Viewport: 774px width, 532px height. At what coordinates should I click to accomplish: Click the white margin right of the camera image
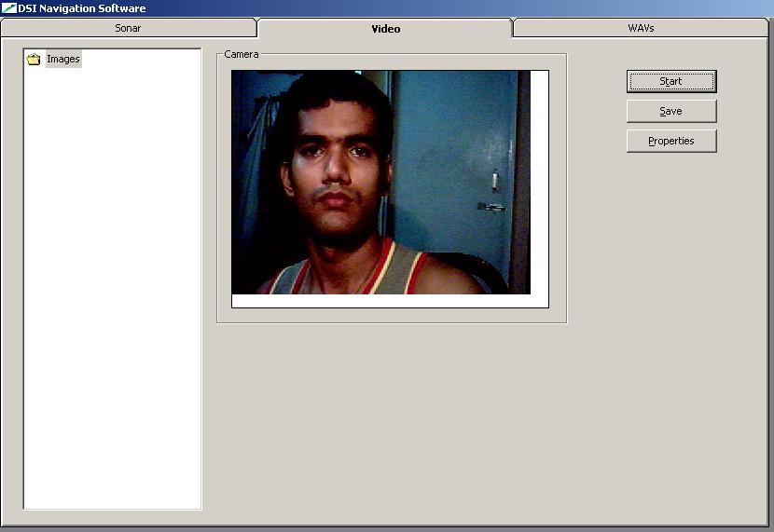click(x=539, y=186)
